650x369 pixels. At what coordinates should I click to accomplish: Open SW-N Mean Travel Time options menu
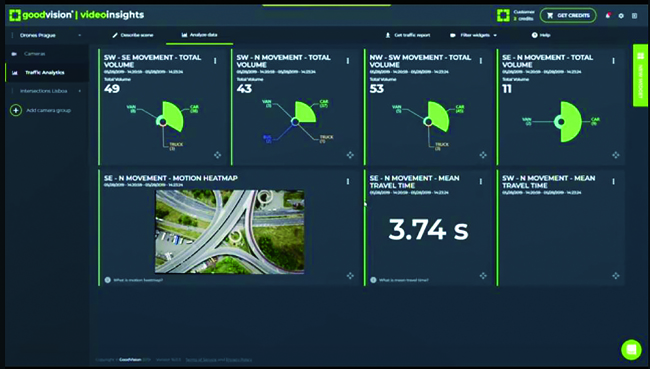coord(614,182)
